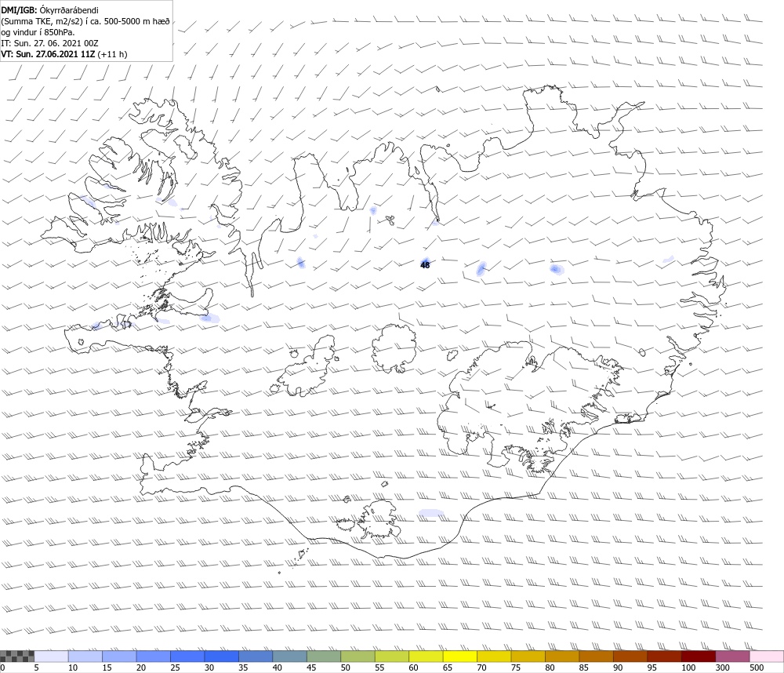Click the '25' scale label
Viewport: 784px width, 673px height.
tap(175, 668)
